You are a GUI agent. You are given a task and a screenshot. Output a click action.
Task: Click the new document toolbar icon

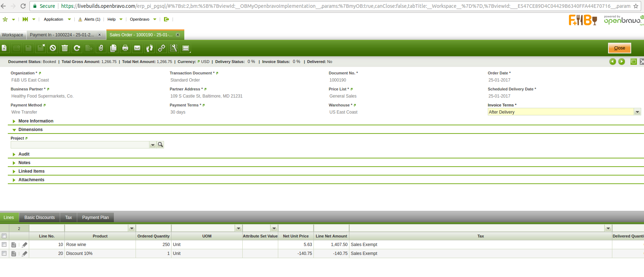click(4, 48)
